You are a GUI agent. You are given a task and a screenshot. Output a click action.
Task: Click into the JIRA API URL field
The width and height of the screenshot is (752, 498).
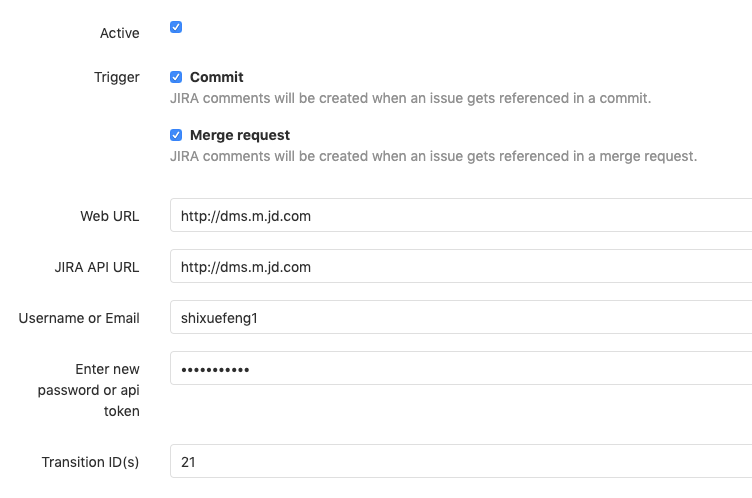460,267
